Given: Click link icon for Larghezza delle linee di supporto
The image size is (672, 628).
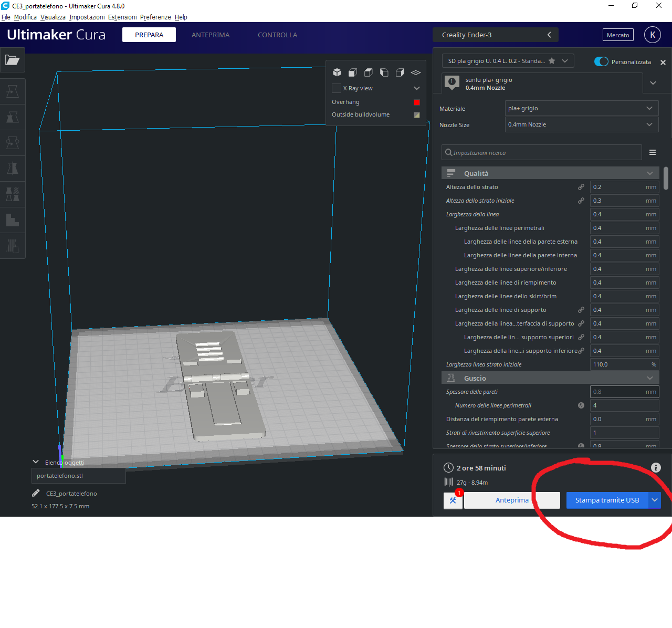Looking at the screenshot, I should 581,310.
